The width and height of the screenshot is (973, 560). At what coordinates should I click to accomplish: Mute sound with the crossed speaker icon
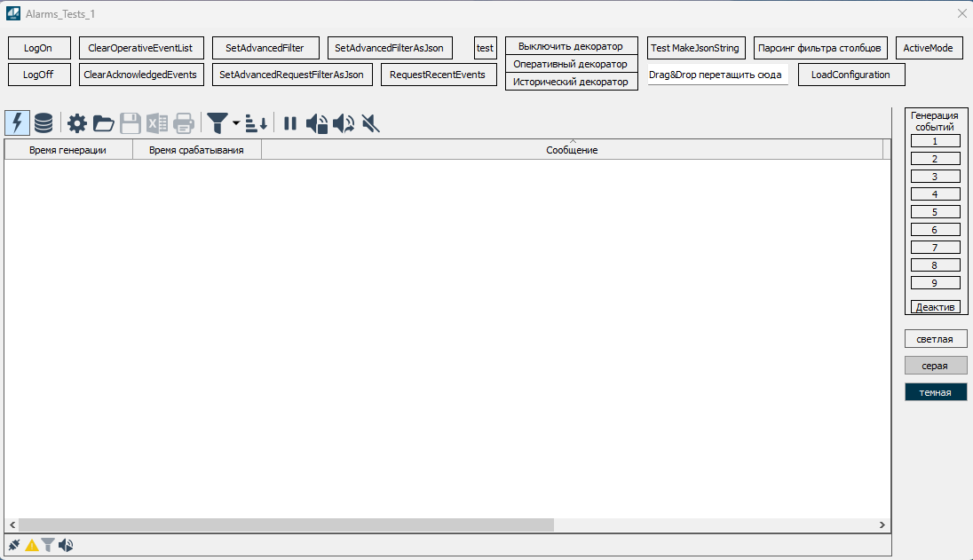pos(371,123)
